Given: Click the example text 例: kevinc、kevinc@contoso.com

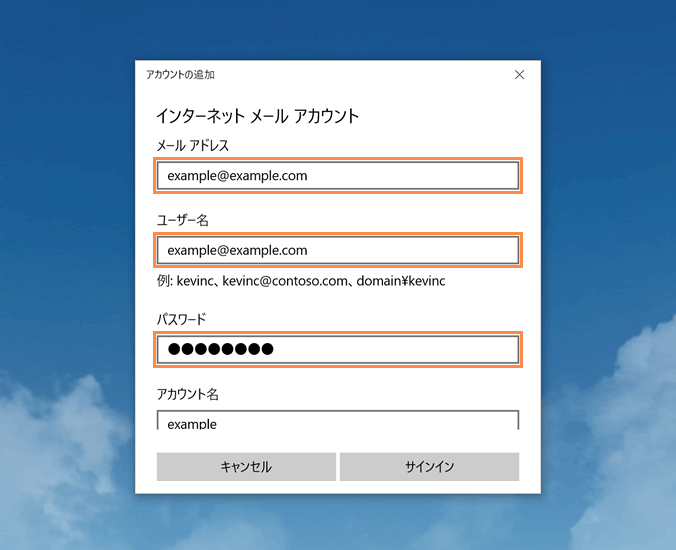Looking at the screenshot, I should [301, 281].
